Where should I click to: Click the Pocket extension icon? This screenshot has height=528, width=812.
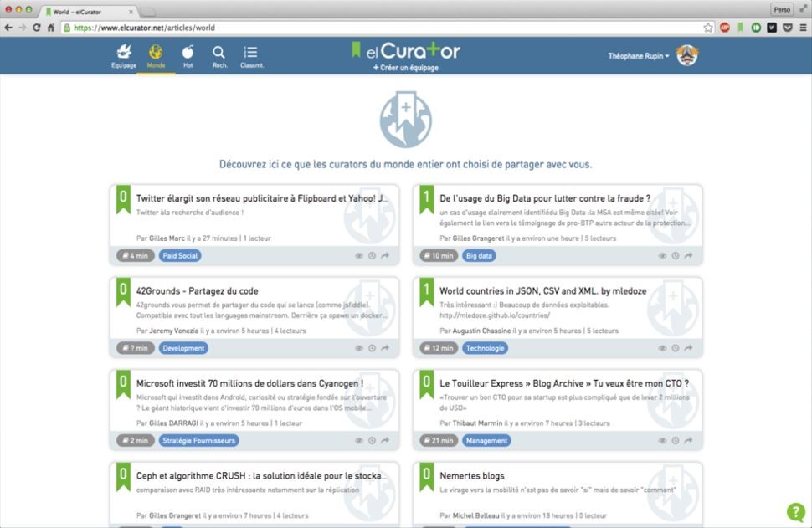788,28
